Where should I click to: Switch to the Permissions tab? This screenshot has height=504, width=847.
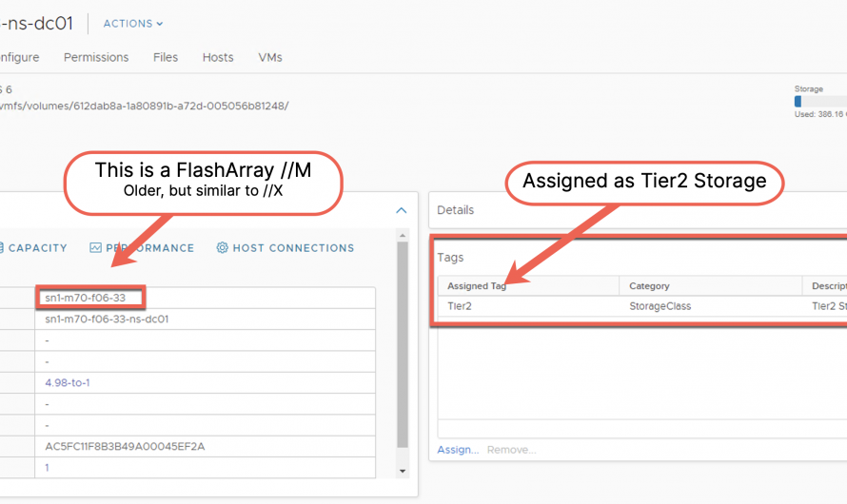[x=96, y=57]
